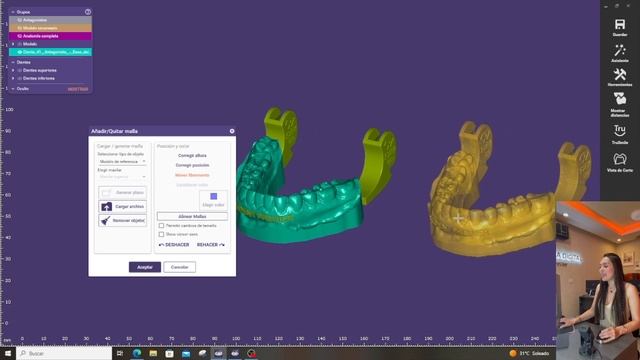Open the Windows Start menu
The image size is (640, 360).
(x=7, y=353)
